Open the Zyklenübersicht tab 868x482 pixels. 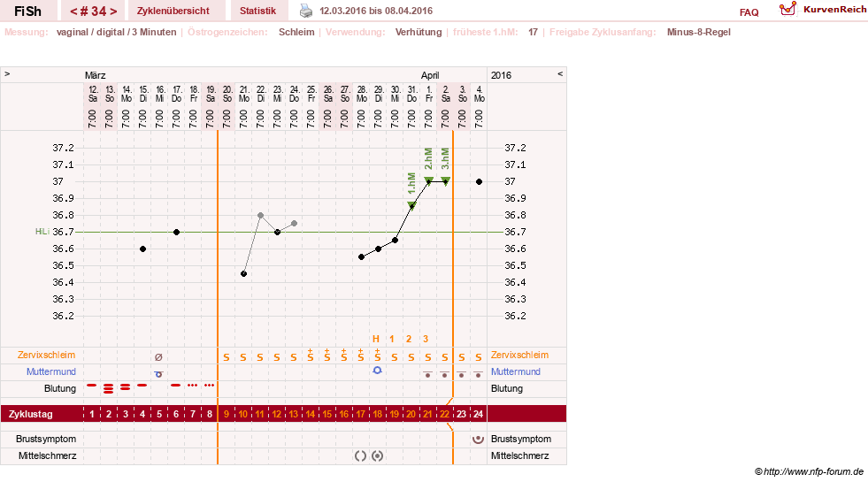coord(173,11)
